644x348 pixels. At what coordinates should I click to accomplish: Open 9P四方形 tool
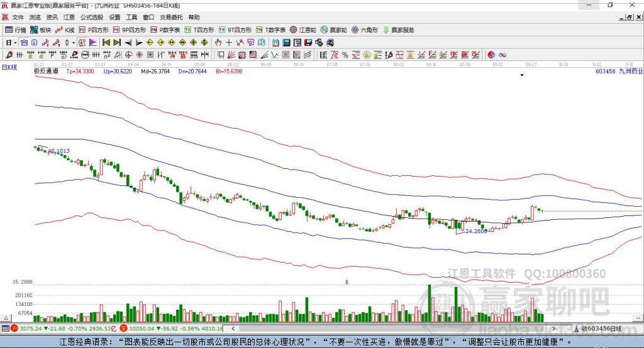click(130, 30)
